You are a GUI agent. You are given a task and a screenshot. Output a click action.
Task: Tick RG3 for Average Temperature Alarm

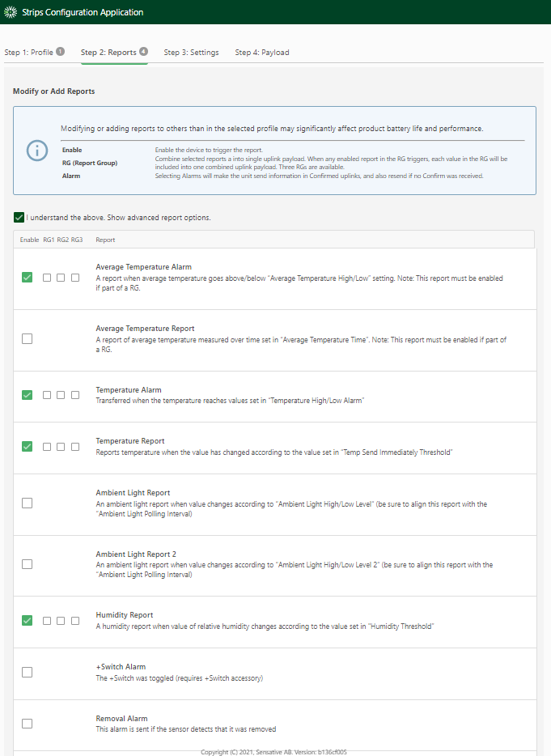(75, 278)
